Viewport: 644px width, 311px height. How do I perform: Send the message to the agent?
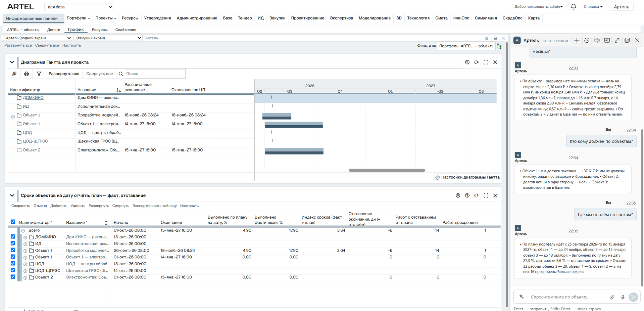tap(633, 297)
